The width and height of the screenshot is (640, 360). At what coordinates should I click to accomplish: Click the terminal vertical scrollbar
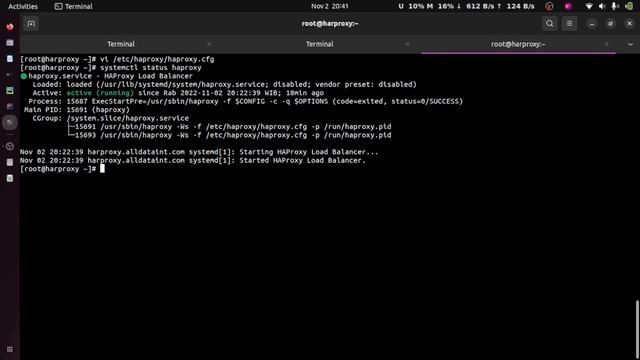pos(637,330)
